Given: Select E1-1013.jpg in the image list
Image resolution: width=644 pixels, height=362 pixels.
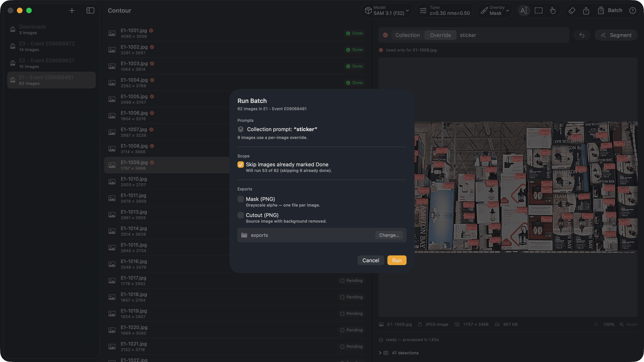Looking at the screenshot, I should [x=167, y=215].
